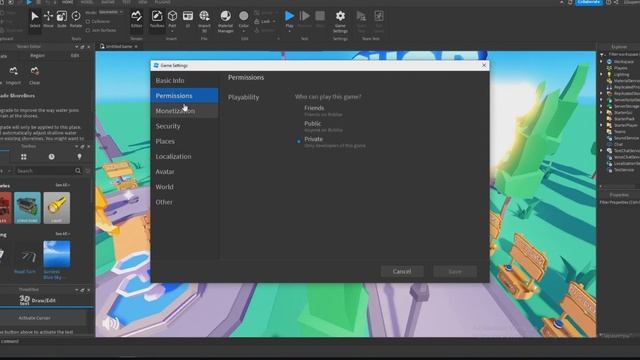Click the Collaborate button
Screen dimensions: 640x360
pos(589,2)
